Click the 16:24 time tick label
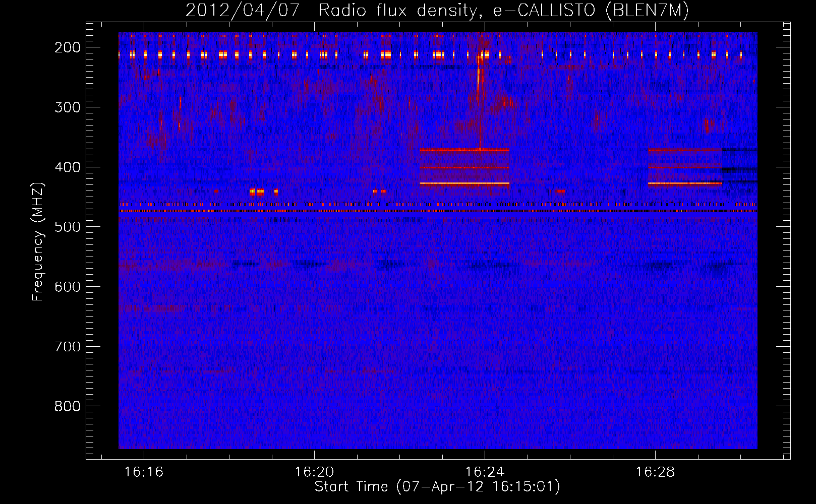This screenshot has height=504, width=816. click(485, 472)
